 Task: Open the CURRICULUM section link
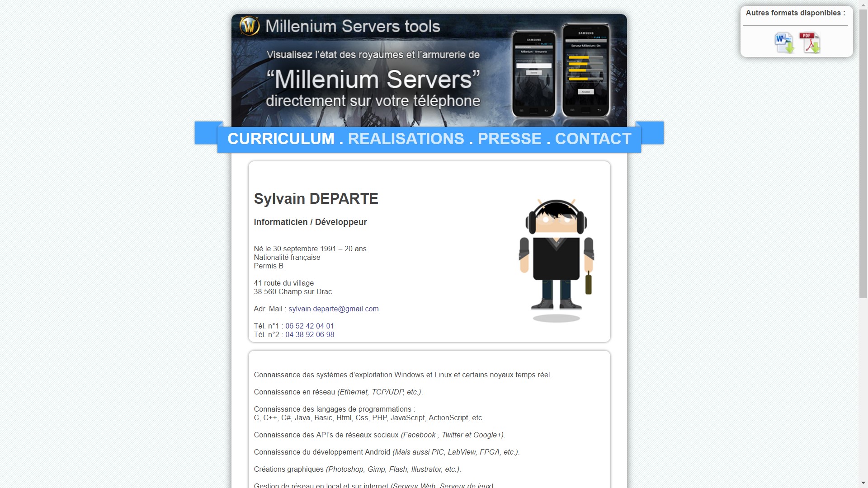coord(280,138)
